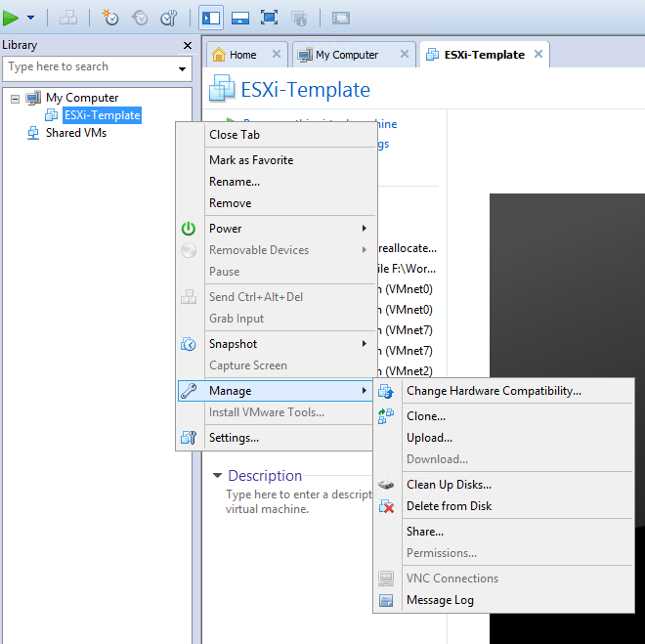Click the green Power On play button
Screen dimensions: 645x644
(x=11, y=18)
